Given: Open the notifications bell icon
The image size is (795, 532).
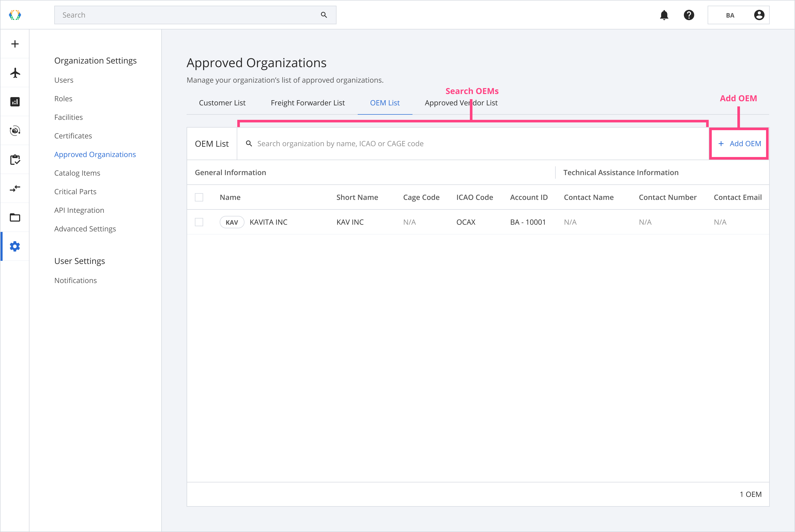Looking at the screenshot, I should (x=664, y=15).
